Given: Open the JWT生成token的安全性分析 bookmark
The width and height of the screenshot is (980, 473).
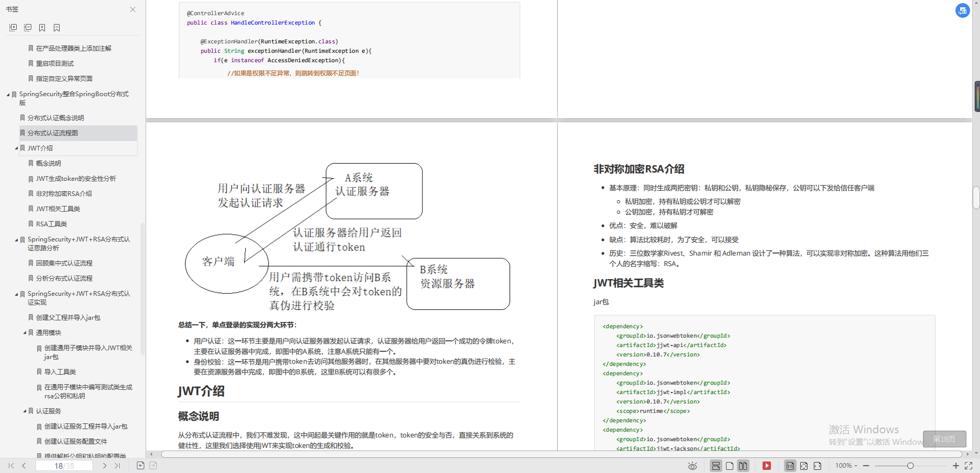Looking at the screenshot, I should 76,178.
